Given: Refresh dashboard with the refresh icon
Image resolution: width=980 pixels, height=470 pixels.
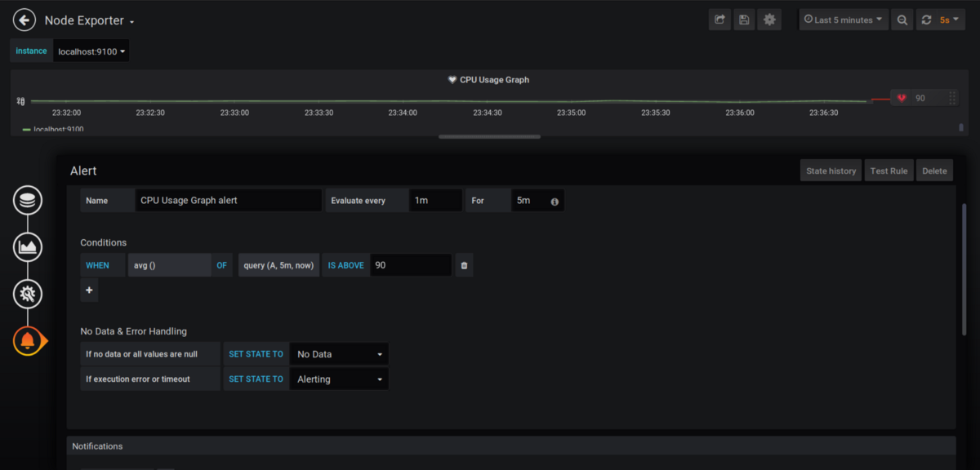Looking at the screenshot, I should tap(925, 20).
